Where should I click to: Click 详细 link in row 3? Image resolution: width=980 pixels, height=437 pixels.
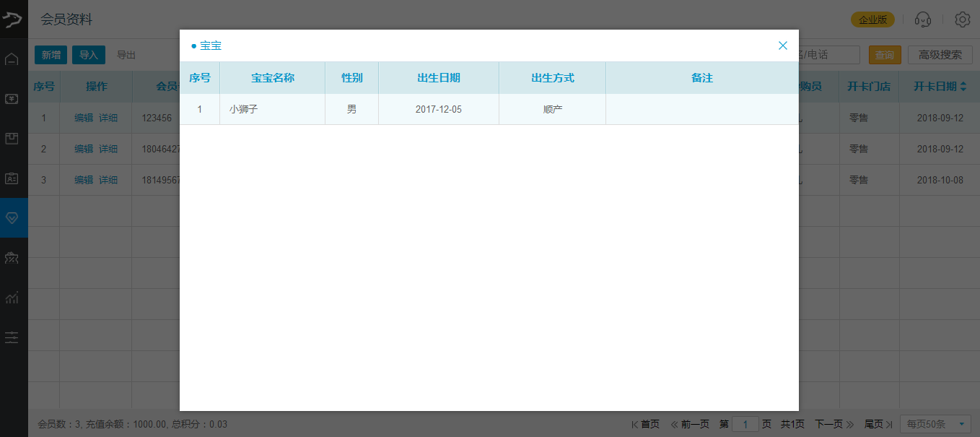pyautogui.click(x=108, y=180)
